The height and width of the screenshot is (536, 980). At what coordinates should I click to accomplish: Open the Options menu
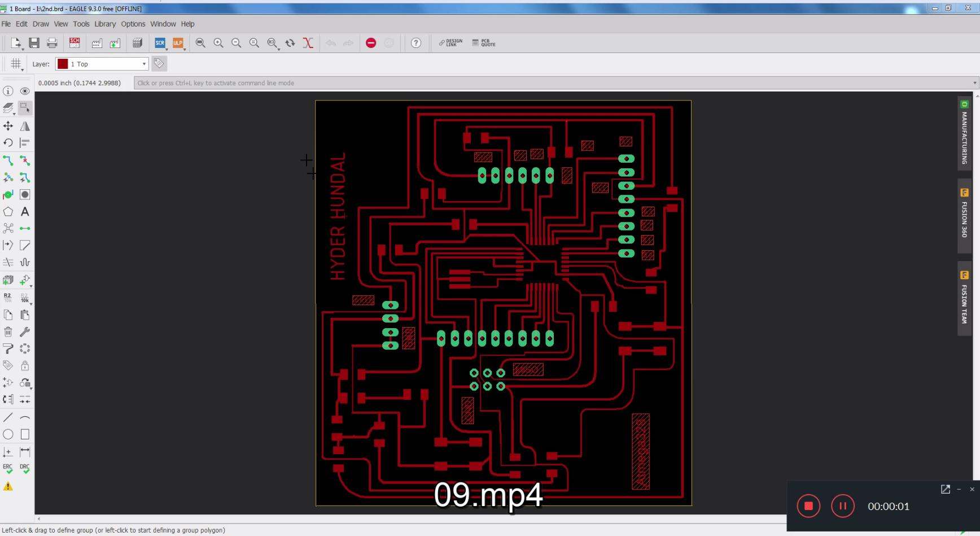[x=133, y=24]
